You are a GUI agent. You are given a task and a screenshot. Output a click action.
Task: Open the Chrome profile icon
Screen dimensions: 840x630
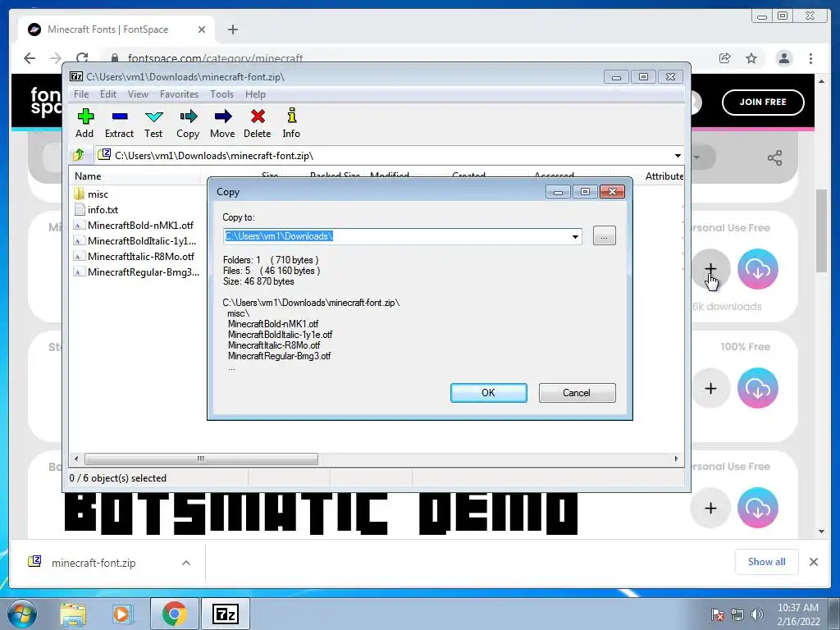pos(784,58)
